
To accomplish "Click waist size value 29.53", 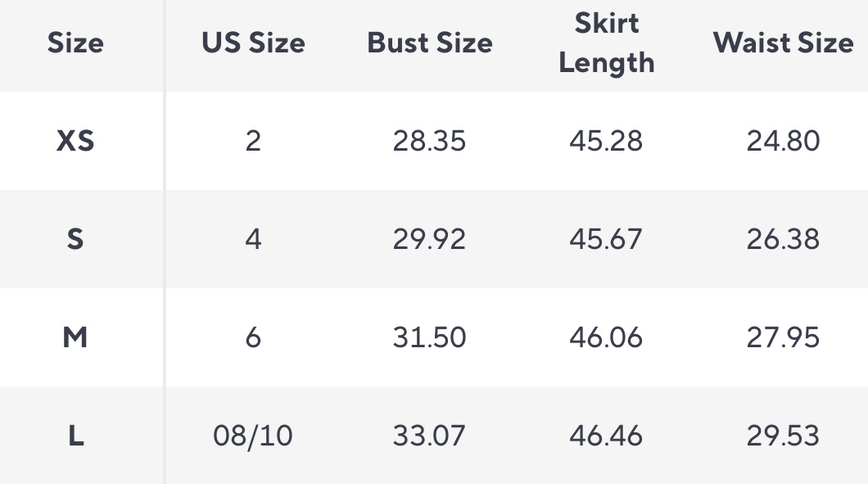I will [x=783, y=436].
